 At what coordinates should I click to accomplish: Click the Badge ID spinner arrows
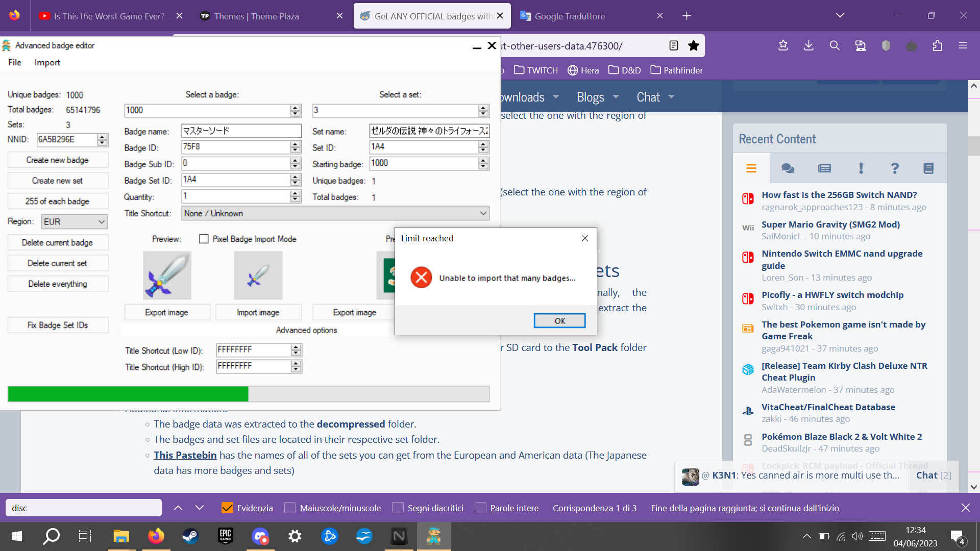[295, 147]
